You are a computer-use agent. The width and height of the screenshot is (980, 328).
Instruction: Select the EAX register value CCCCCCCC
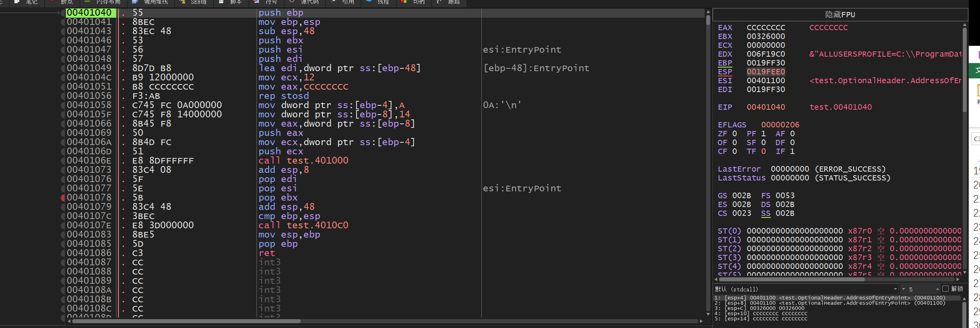tap(766, 28)
